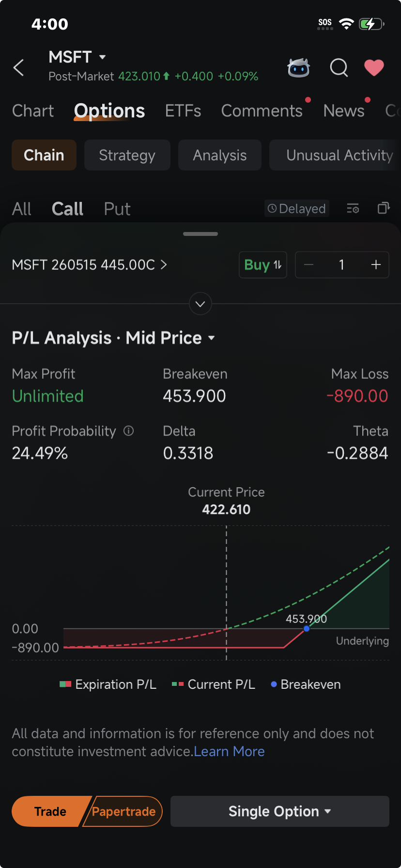Switch to Papertrade mode
Screen dimensions: 401x868
(123, 811)
